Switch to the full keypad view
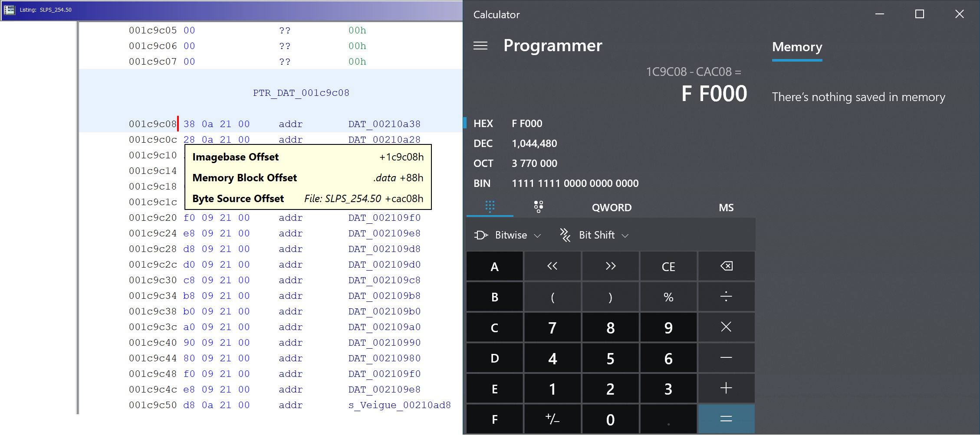 pyautogui.click(x=490, y=207)
